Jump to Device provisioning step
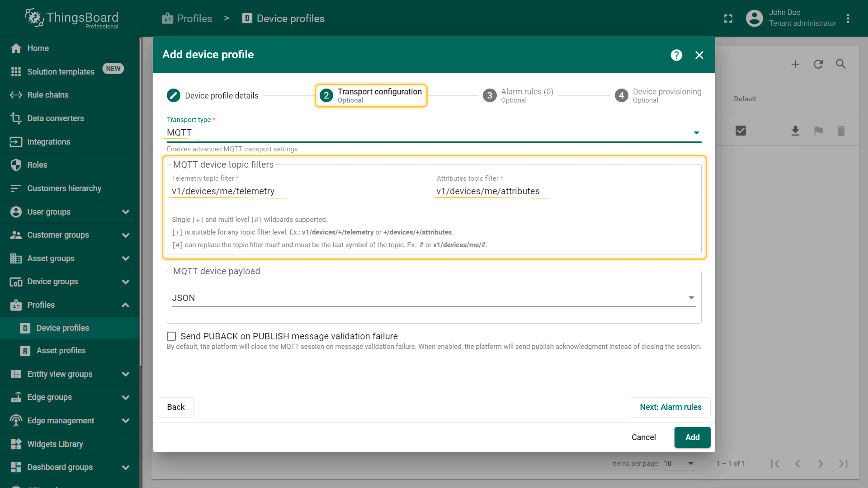Screen dimensions: 868x488 coord(658,95)
